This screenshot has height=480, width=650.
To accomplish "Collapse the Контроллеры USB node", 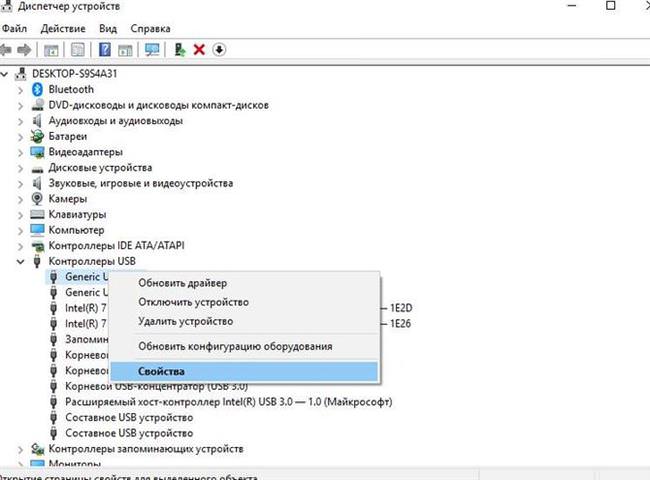I will pos(20,262).
